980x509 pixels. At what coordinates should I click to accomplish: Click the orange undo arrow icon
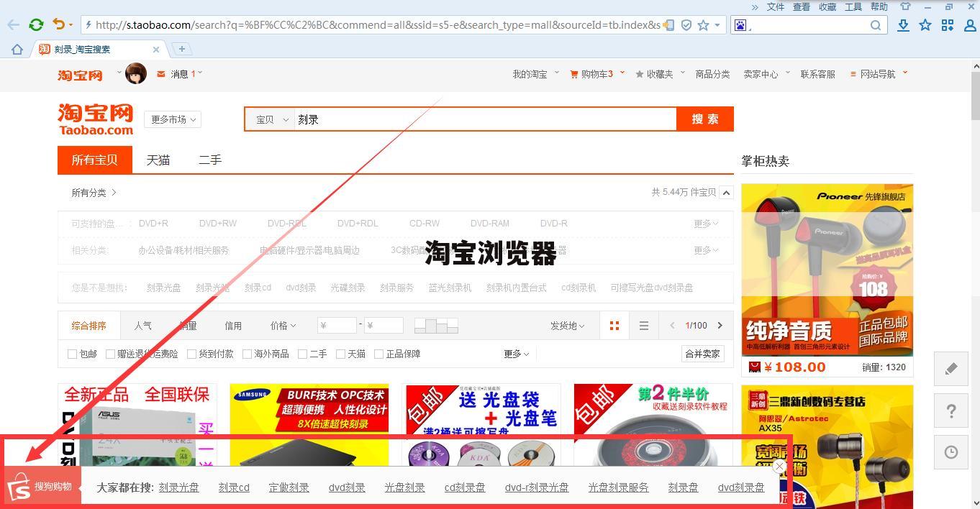click(x=58, y=24)
